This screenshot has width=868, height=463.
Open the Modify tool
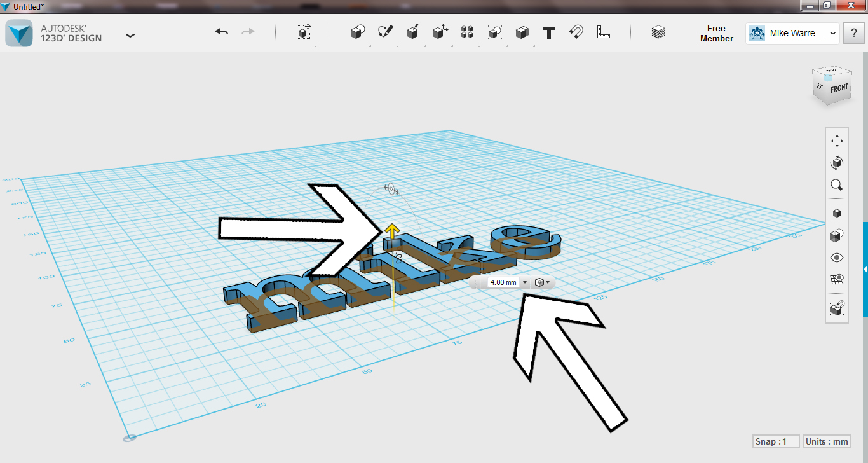(x=440, y=32)
